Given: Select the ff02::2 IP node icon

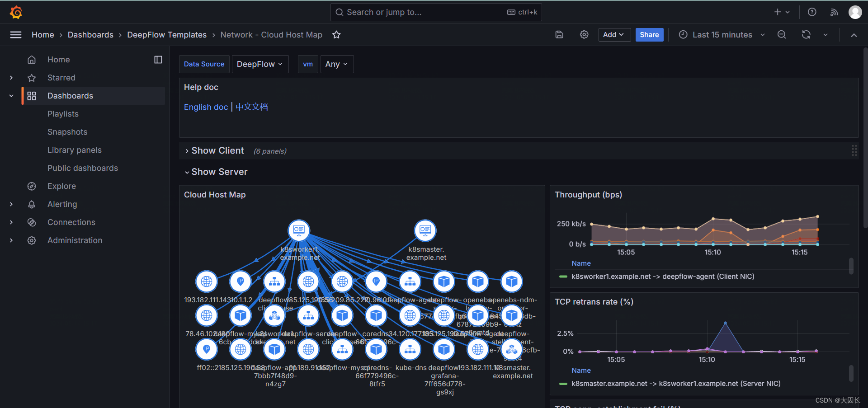Looking at the screenshot, I should [x=207, y=349].
